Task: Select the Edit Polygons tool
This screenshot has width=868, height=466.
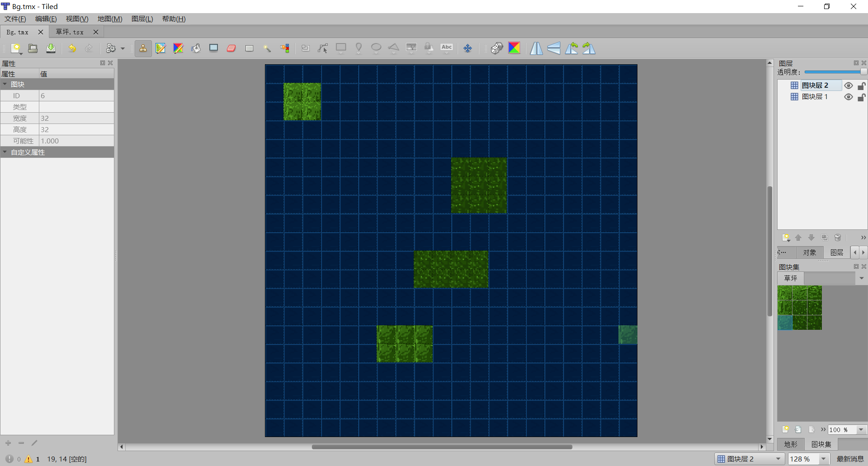Action: point(323,48)
